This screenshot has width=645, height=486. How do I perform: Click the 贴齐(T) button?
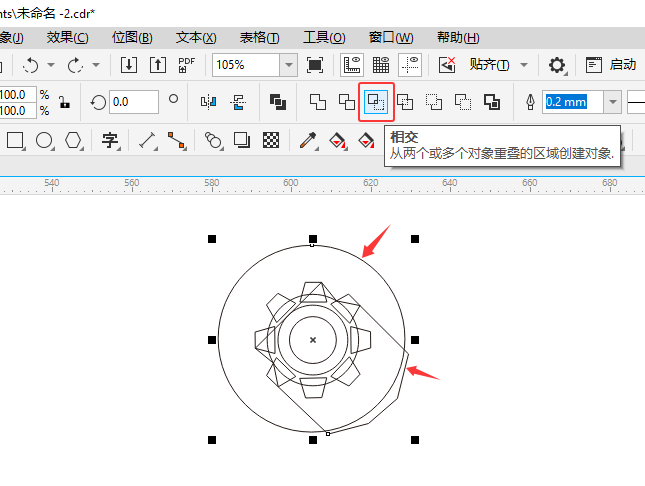490,65
